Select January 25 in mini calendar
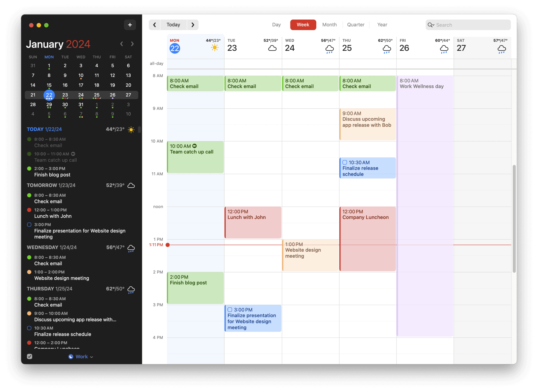The image size is (538, 392). [x=97, y=95]
